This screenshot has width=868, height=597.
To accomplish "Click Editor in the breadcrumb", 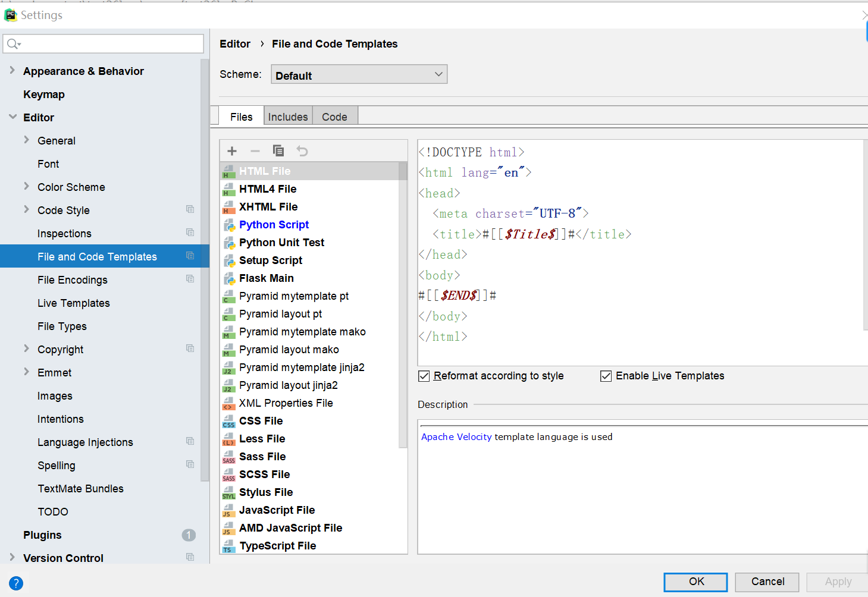I will pyautogui.click(x=235, y=44).
